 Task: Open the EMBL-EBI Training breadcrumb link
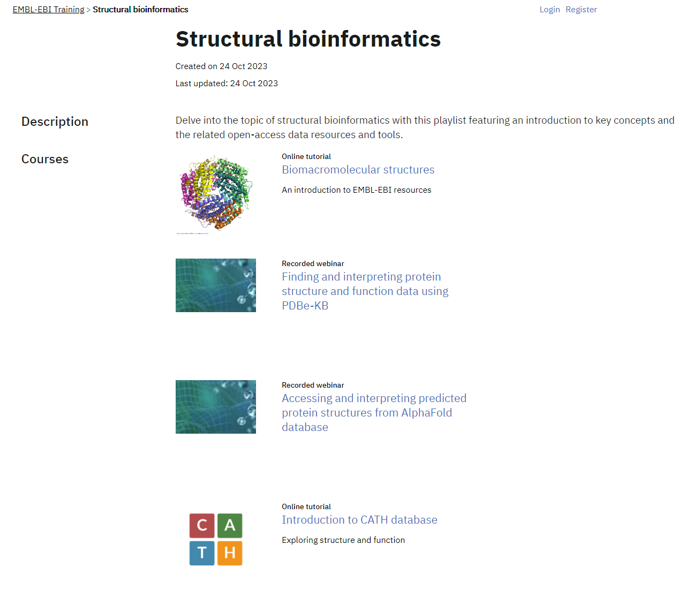48,10
